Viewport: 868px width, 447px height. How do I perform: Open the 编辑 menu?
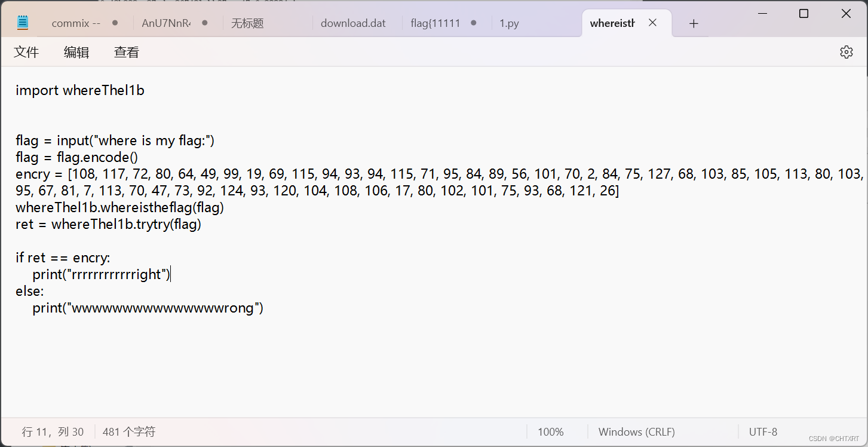coord(76,52)
